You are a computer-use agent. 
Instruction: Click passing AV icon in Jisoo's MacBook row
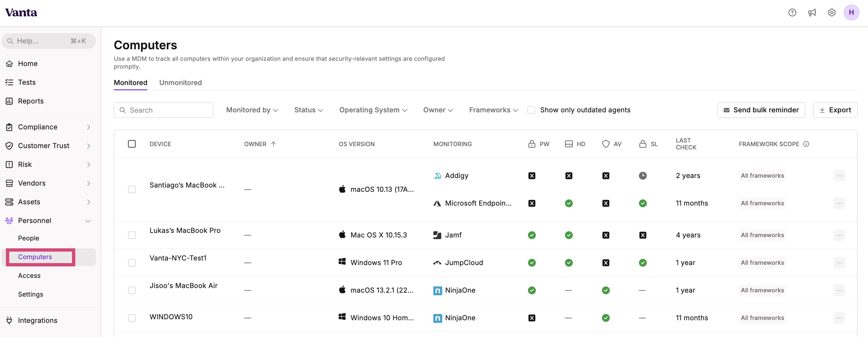pos(606,290)
